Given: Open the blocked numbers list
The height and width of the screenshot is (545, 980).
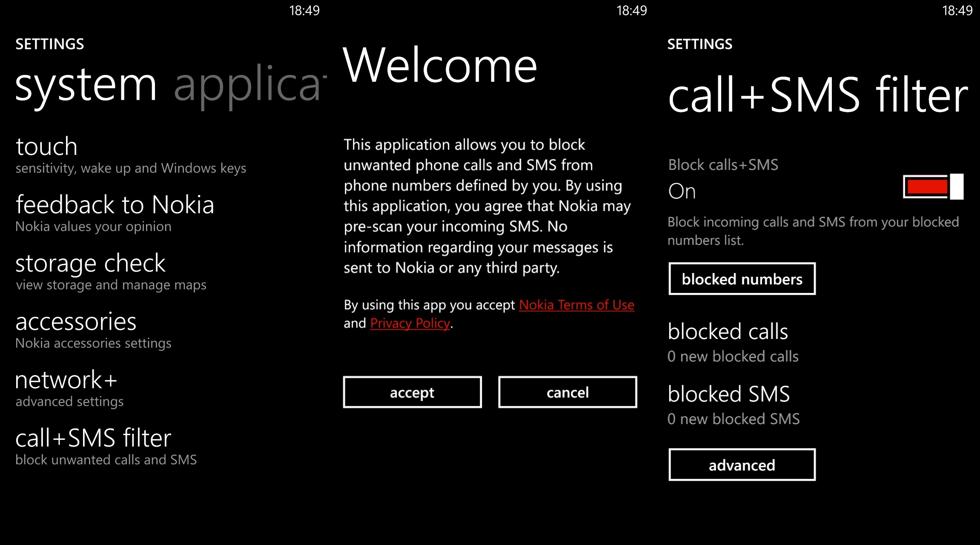Looking at the screenshot, I should [742, 279].
